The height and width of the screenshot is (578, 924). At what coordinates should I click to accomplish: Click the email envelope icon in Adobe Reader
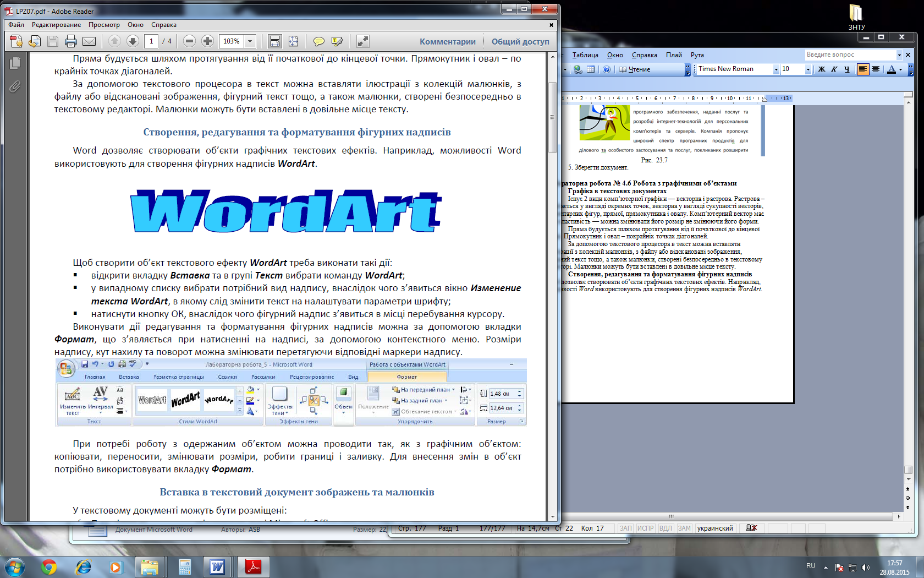click(89, 41)
